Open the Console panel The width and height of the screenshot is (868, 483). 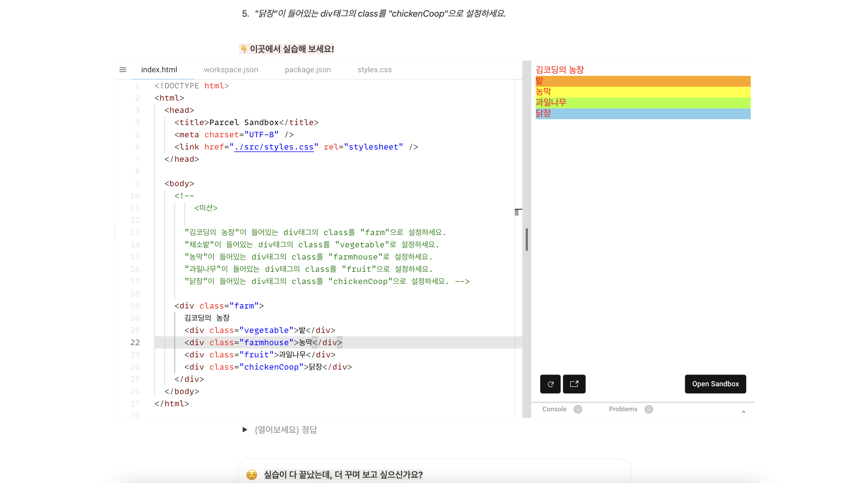554,409
